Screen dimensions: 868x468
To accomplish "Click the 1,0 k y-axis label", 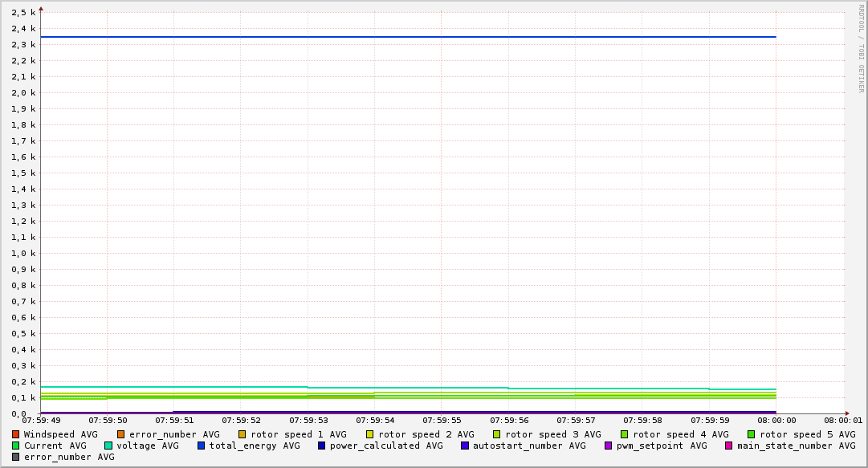I will pos(24,253).
